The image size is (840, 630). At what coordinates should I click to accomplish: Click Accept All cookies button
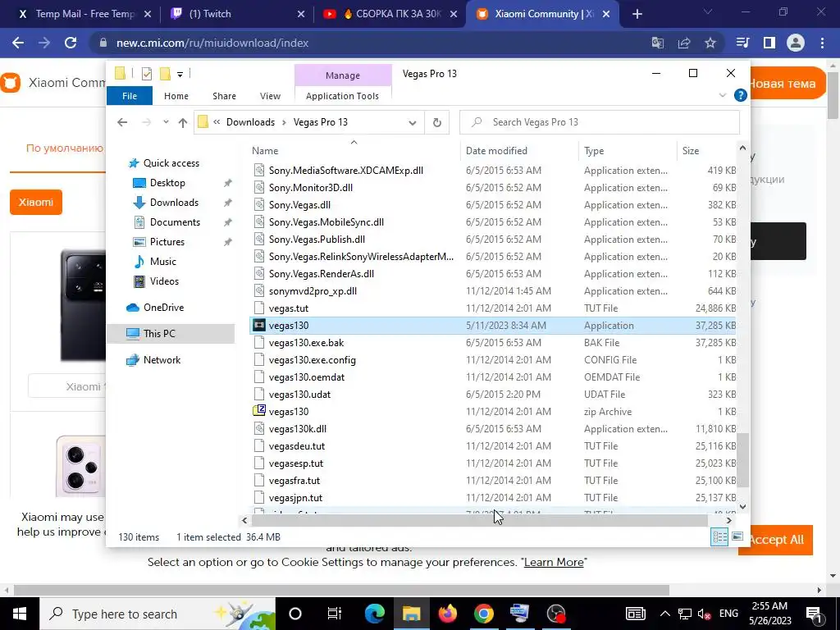click(776, 540)
